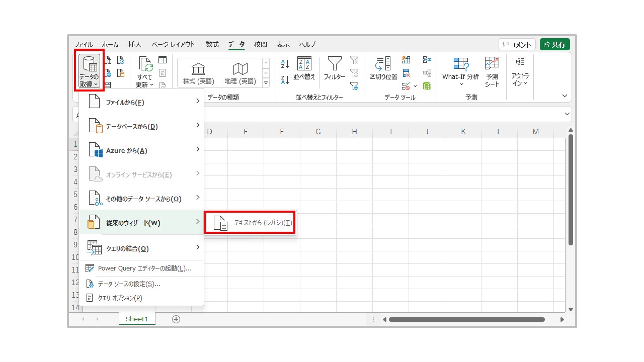Viewport: 644px width, 362px height.
Task: Click the コメント button
Action: pos(517,44)
